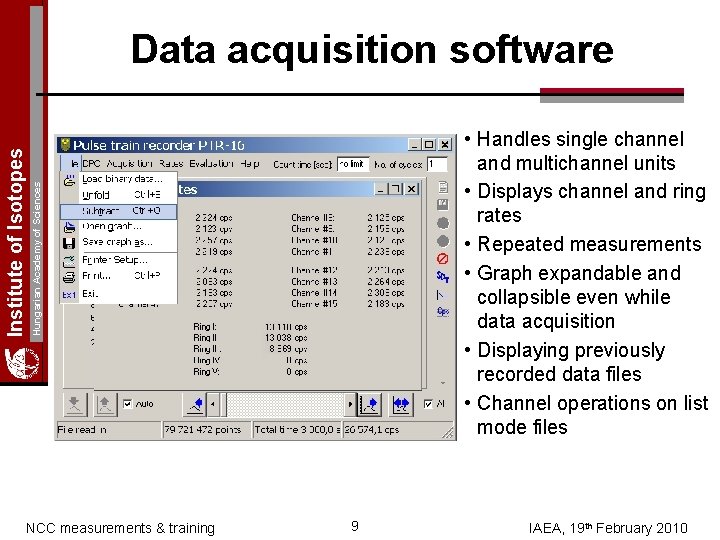Click the floppy disk Save graph icon

point(69,243)
